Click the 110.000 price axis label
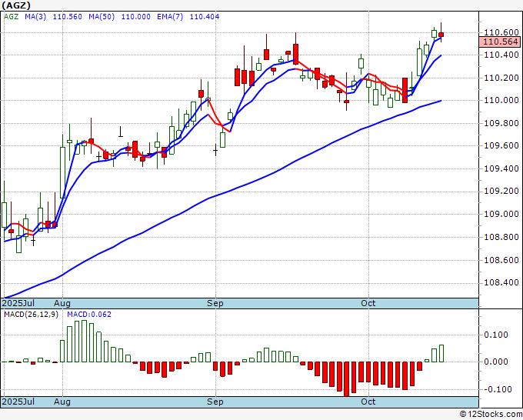Screen dimensions: 523x420 click(x=501, y=100)
